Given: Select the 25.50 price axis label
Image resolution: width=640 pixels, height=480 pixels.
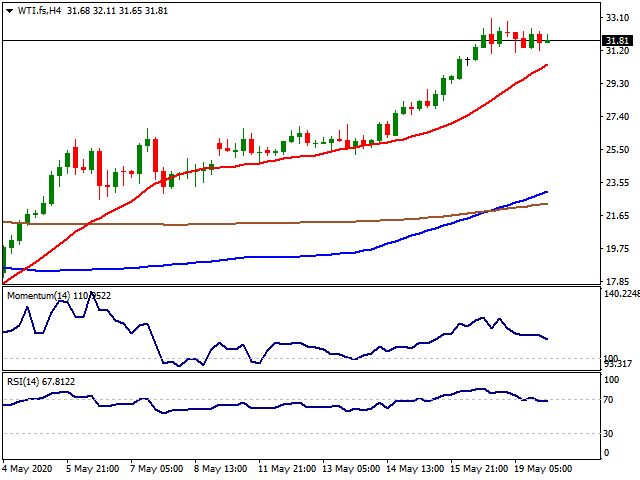Looking at the screenshot, I should coord(617,150).
